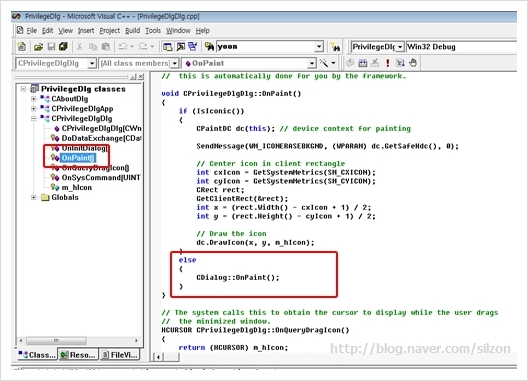This screenshot has height=381, width=528.
Task: Click the Compile icon in build toolbar
Action: tap(351, 63)
